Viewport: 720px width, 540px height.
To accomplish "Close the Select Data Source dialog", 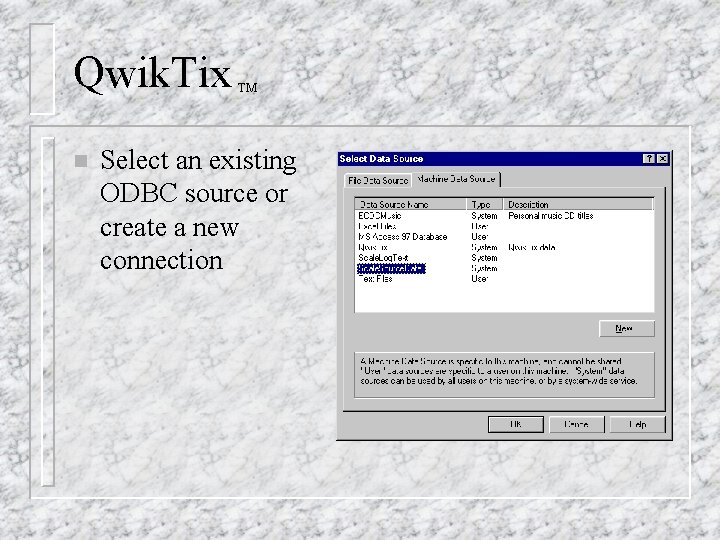I will (x=662, y=159).
